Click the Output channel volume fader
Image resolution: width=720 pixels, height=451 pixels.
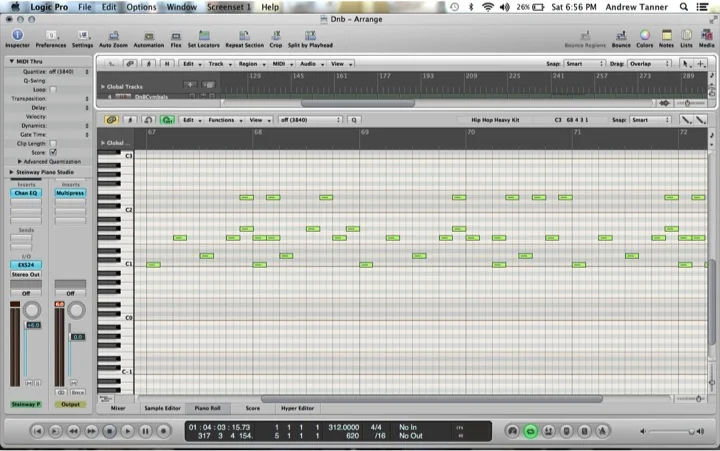(78, 337)
